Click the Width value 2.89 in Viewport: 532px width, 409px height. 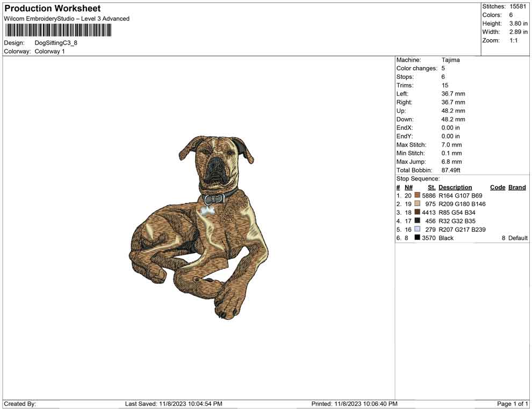click(519, 32)
